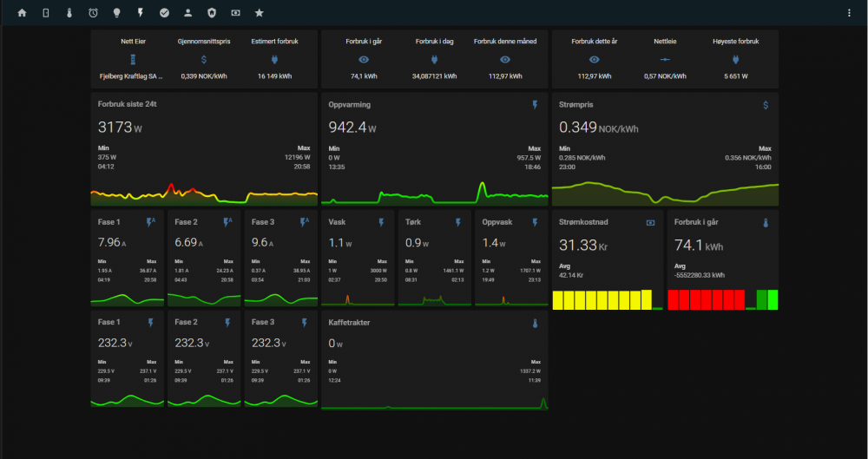Open the door icon view

[x=45, y=13]
